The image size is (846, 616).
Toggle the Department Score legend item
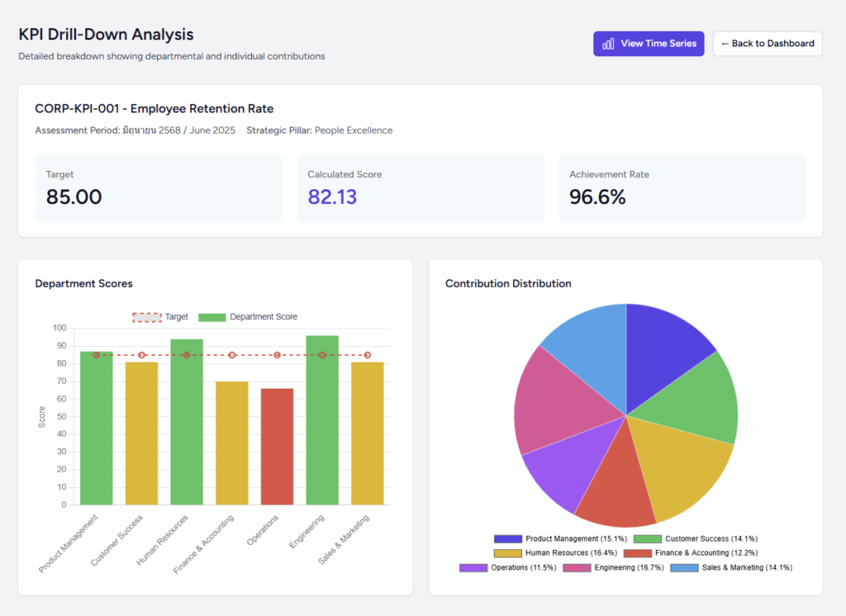coord(249,317)
